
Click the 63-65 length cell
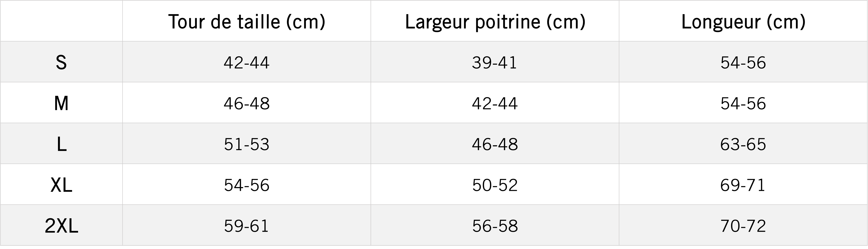click(743, 144)
